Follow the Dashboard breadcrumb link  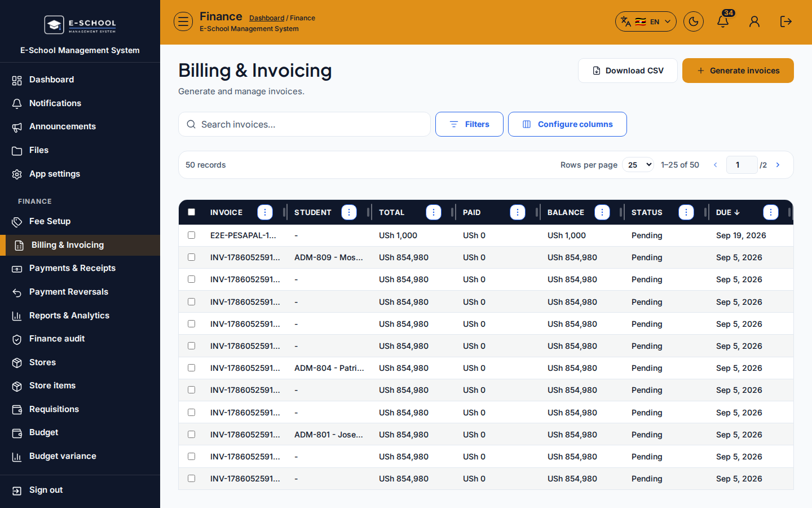click(x=267, y=18)
